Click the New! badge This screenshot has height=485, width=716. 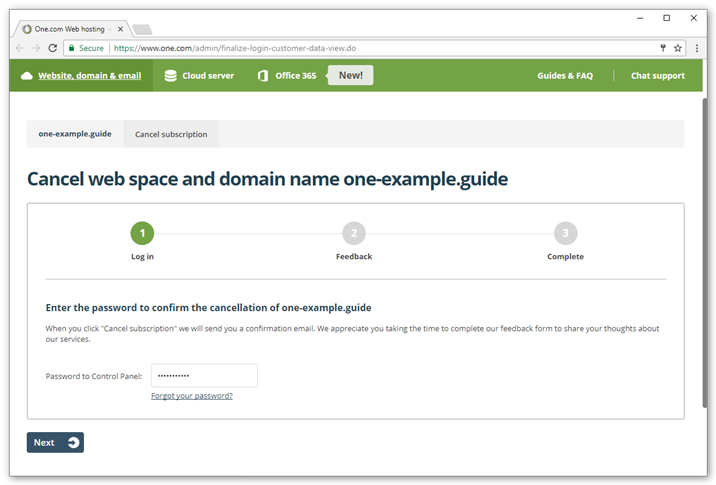pos(351,75)
